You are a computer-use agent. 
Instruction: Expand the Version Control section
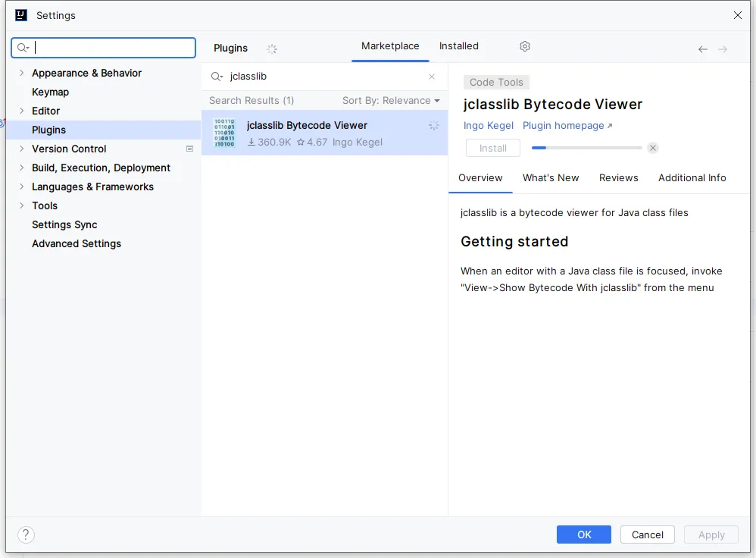click(22, 149)
